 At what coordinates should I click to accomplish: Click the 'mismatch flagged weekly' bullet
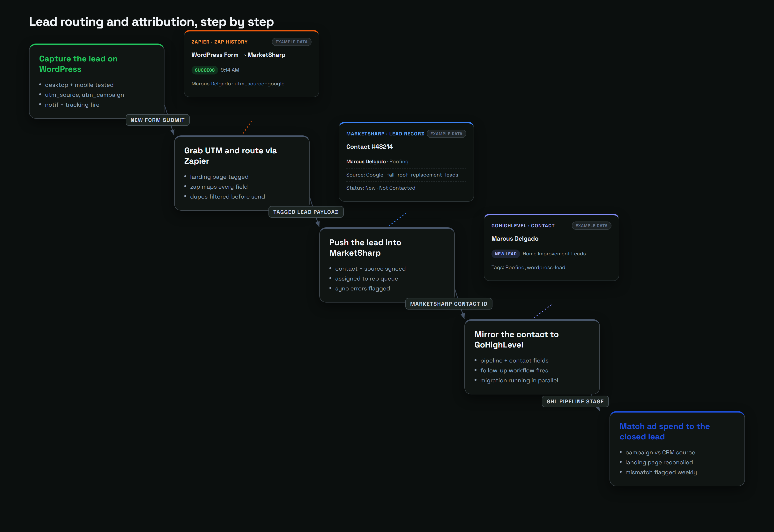pos(661,473)
